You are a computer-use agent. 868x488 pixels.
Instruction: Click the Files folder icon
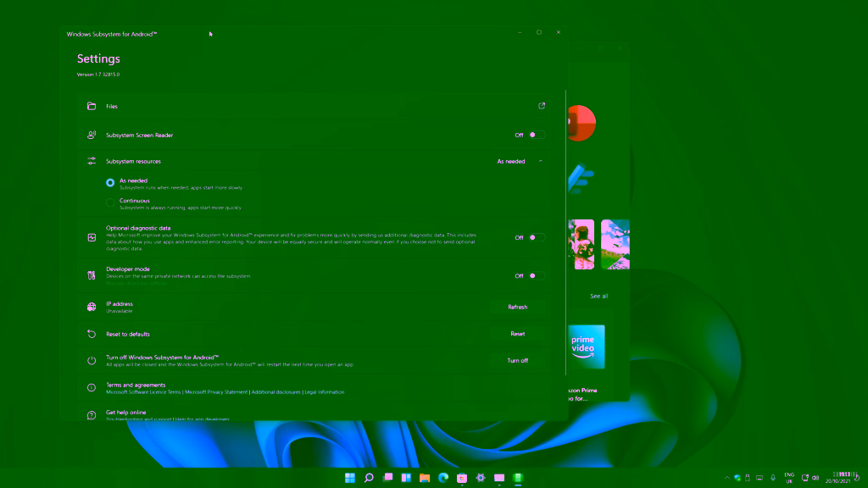tap(92, 107)
